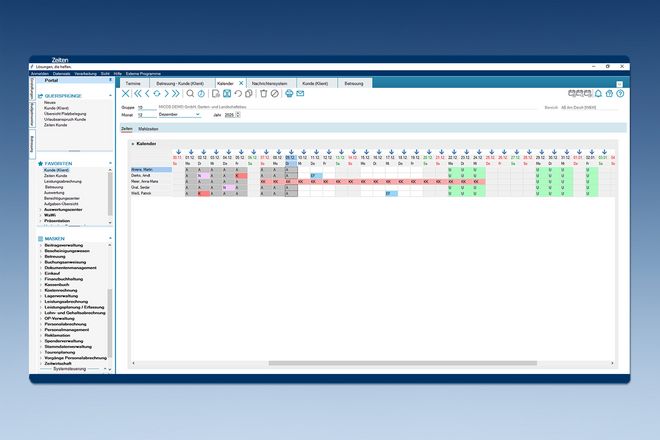Jump to last record with double-right arrows
660x440 pixels.
176,93
